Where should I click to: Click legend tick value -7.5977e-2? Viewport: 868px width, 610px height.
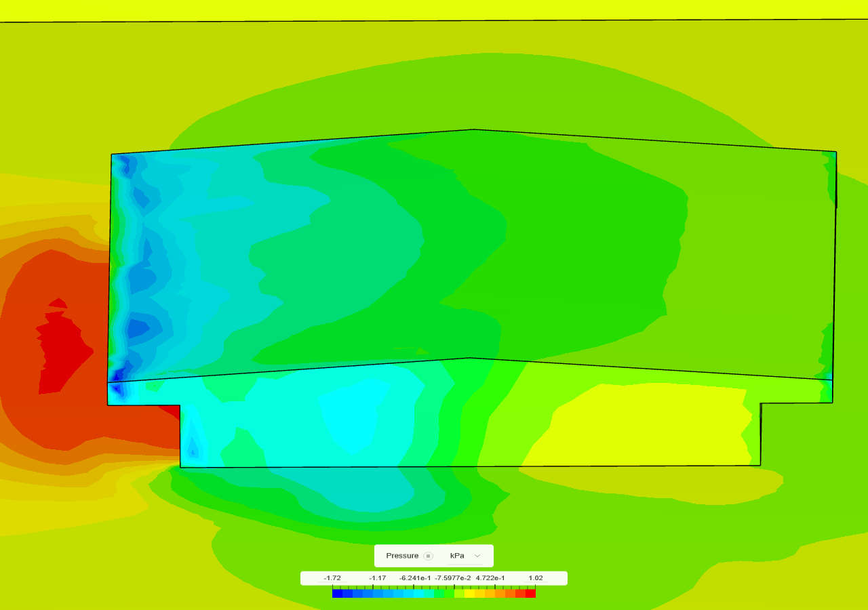click(452, 578)
